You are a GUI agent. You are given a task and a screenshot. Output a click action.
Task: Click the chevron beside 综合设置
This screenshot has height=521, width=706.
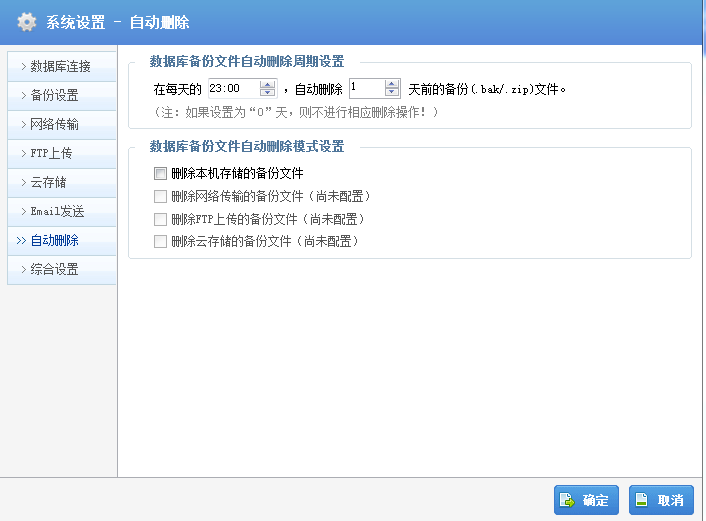coord(23,269)
